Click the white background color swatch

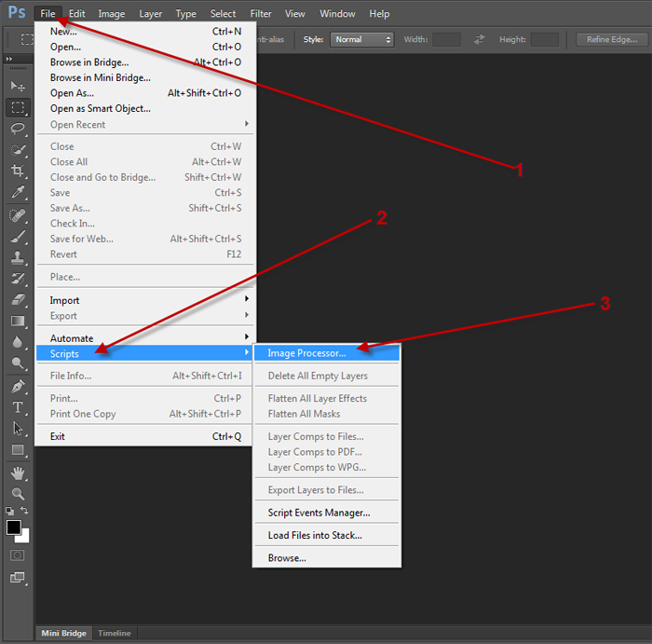tap(24, 538)
